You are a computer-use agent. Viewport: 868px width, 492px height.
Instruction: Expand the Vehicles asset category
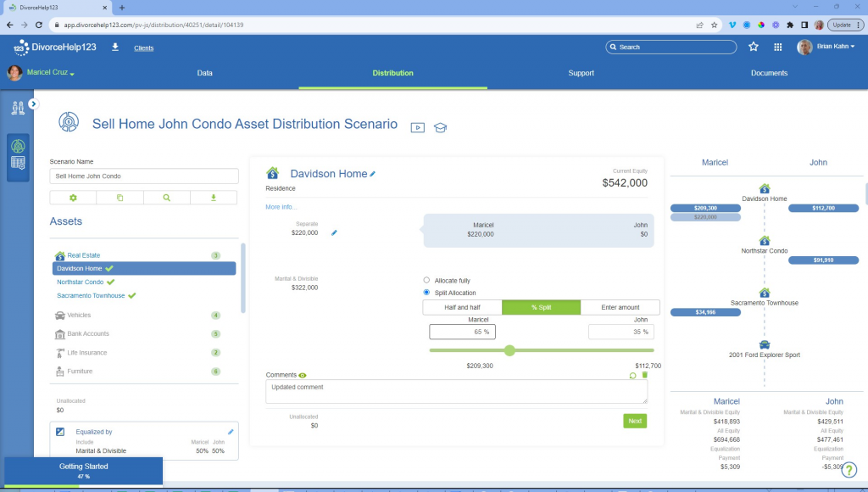[x=79, y=316]
